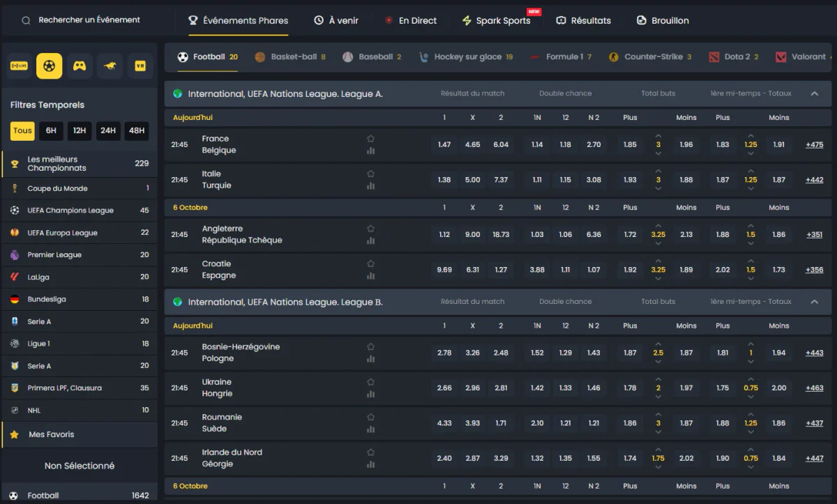Increase first-half total for Croatie Espagne

click(x=751, y=261)
